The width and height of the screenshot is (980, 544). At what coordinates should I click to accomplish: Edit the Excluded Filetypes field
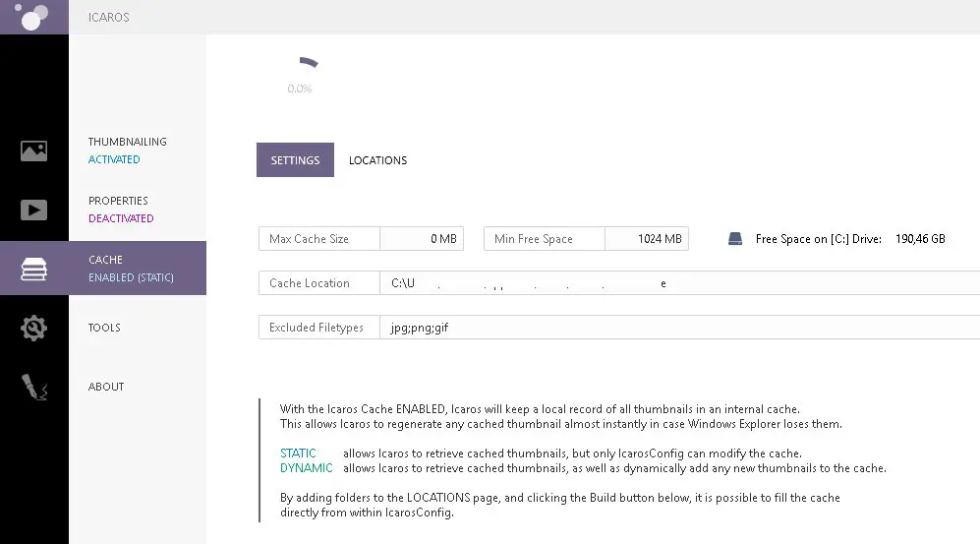click(679, 328)
